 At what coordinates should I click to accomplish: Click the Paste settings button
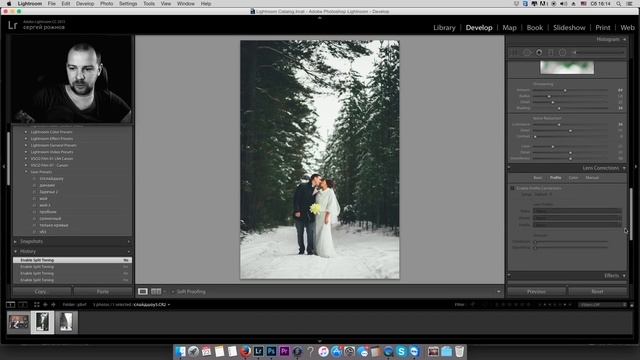click(102, 291)
